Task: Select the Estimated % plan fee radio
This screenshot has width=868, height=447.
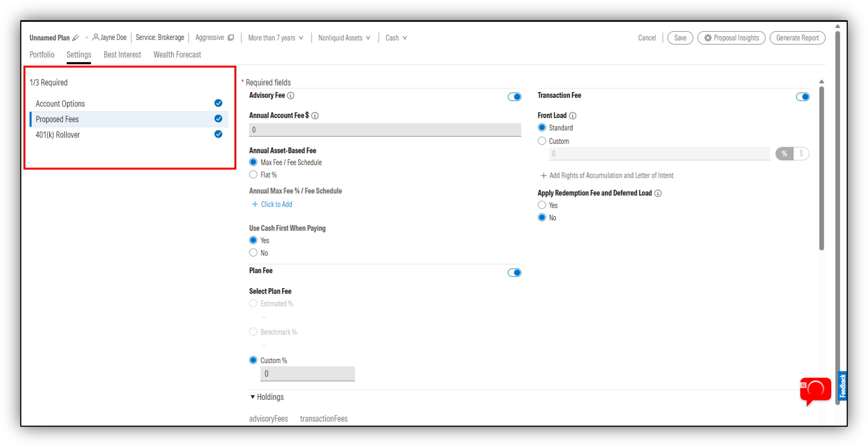Action: click(253, 303)
